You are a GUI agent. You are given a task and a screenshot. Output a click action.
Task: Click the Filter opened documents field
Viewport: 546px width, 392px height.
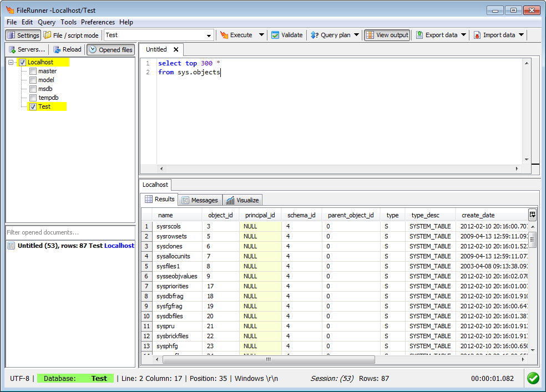click(70, 232)
